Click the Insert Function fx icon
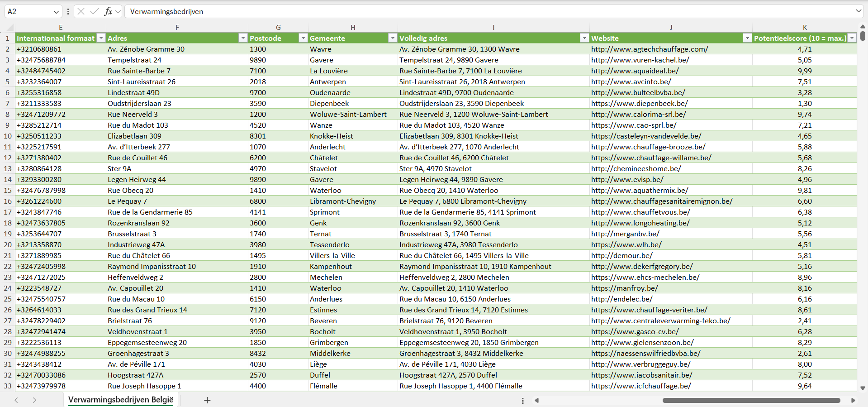This screenshot has width=868, height=407. [x=108, y=11]
